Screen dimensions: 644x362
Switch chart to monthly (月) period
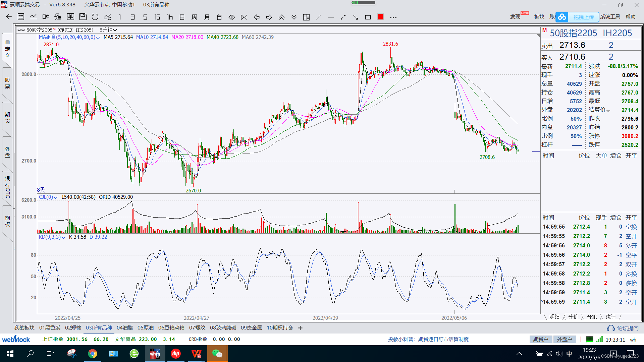coord(207,17)
